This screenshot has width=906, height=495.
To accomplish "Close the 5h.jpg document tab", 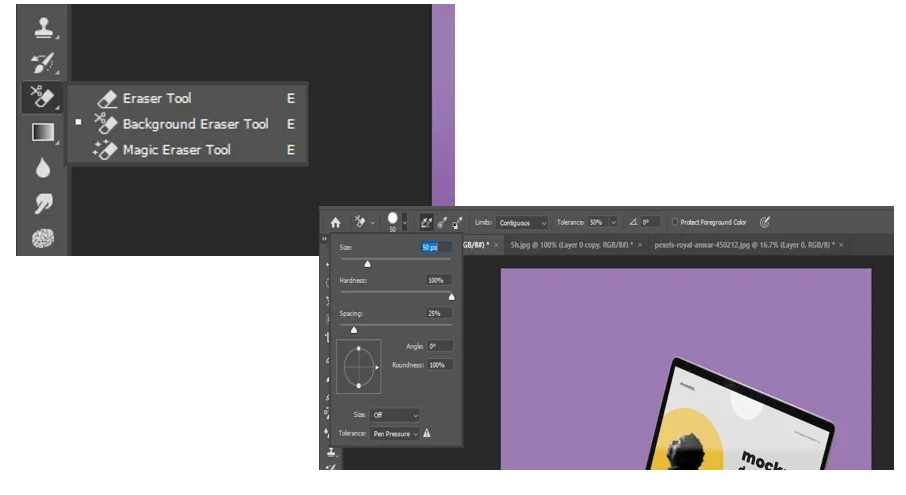I will point(640,245).
